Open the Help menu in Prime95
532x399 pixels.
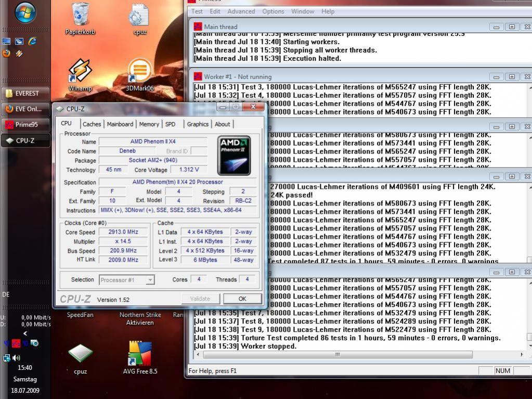328,11
